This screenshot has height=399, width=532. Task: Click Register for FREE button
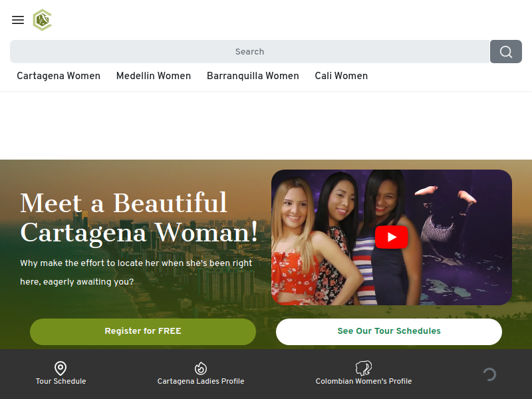[x=143, y=331]
